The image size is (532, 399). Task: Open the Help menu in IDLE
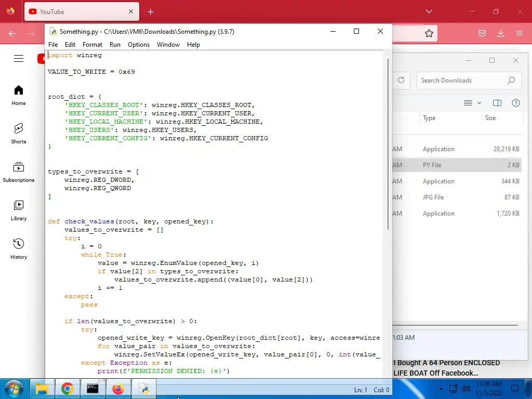tap(193, 45)
